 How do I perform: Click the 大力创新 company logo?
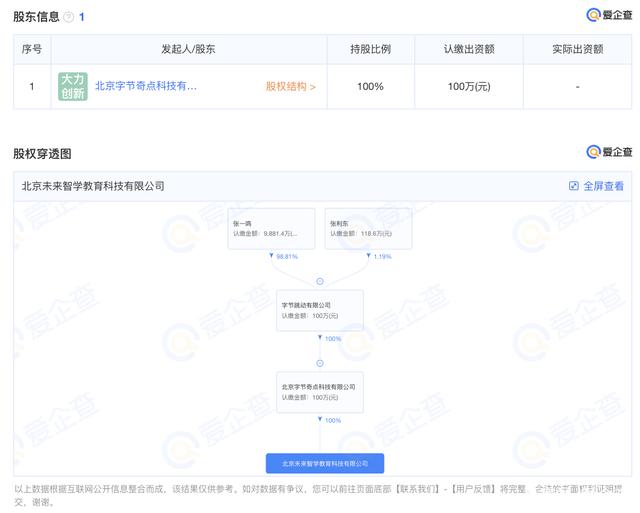coord(73,86)
